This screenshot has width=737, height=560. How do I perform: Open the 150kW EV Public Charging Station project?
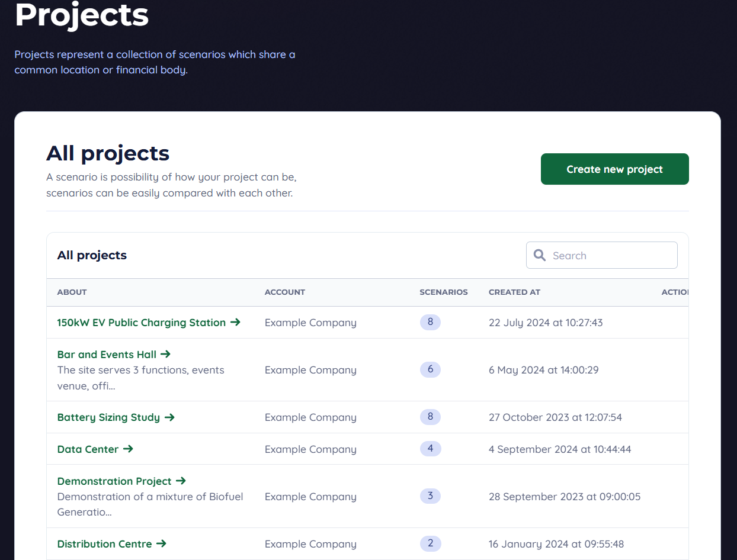(x=141, y=323)
